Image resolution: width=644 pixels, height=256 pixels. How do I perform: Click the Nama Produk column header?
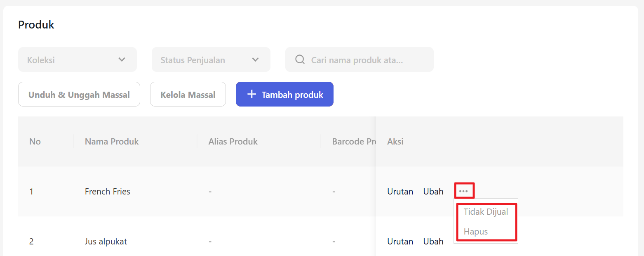[x=112, y=142]
